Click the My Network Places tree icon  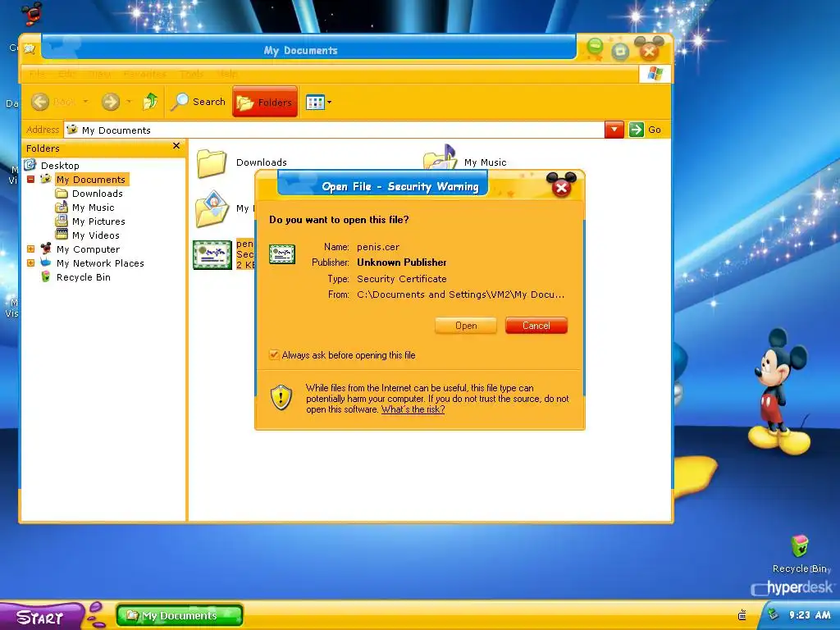click(46, 263)
